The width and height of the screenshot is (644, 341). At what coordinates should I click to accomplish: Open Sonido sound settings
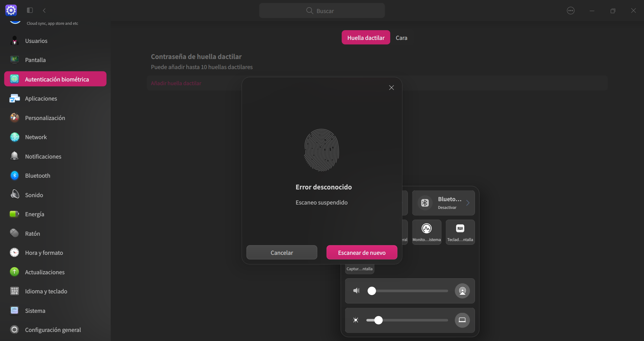click(x=55, y=195)
